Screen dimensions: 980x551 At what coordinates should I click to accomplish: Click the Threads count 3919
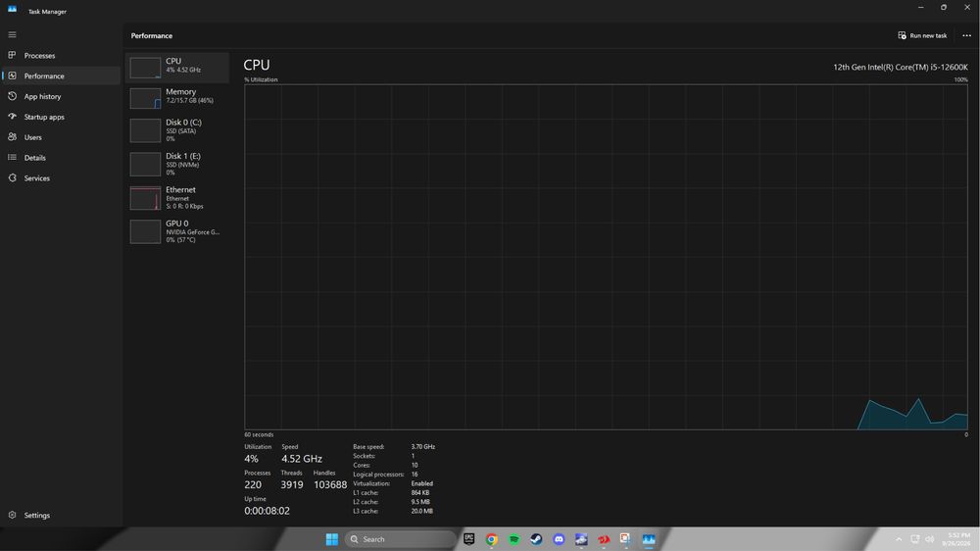(292, 484)
